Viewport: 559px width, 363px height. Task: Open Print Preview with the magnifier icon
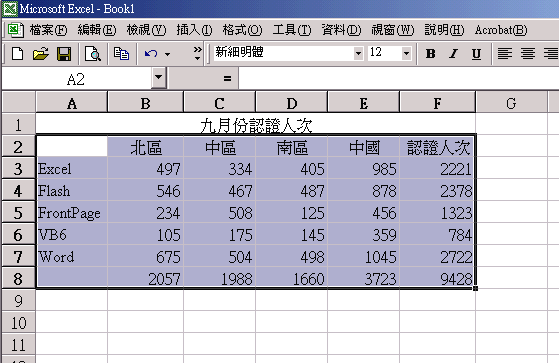click(93, 54)
